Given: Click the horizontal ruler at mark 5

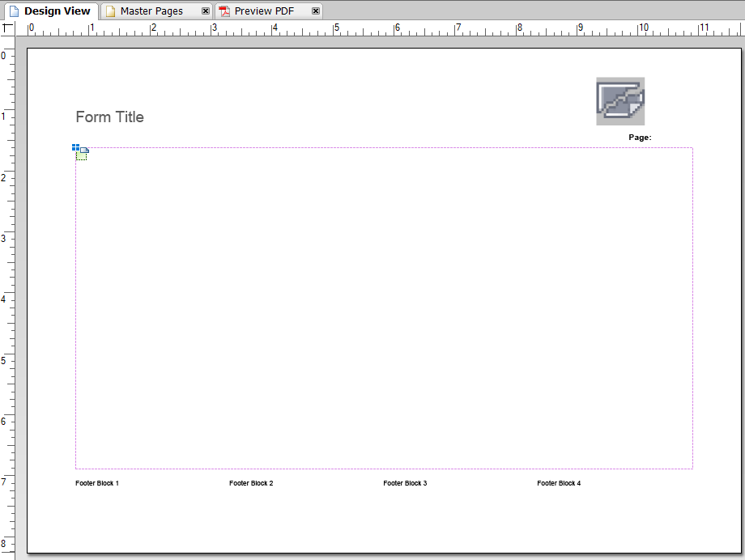Looking at the screenshot, I should [335, 28].
